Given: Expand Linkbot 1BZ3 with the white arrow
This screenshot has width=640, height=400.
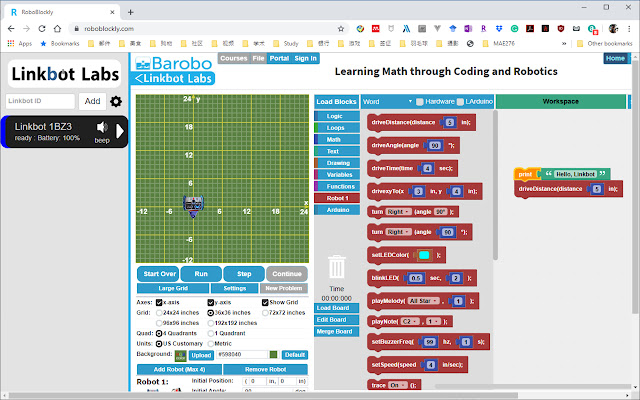Looking at the screenshot, I should coord(120,131).
